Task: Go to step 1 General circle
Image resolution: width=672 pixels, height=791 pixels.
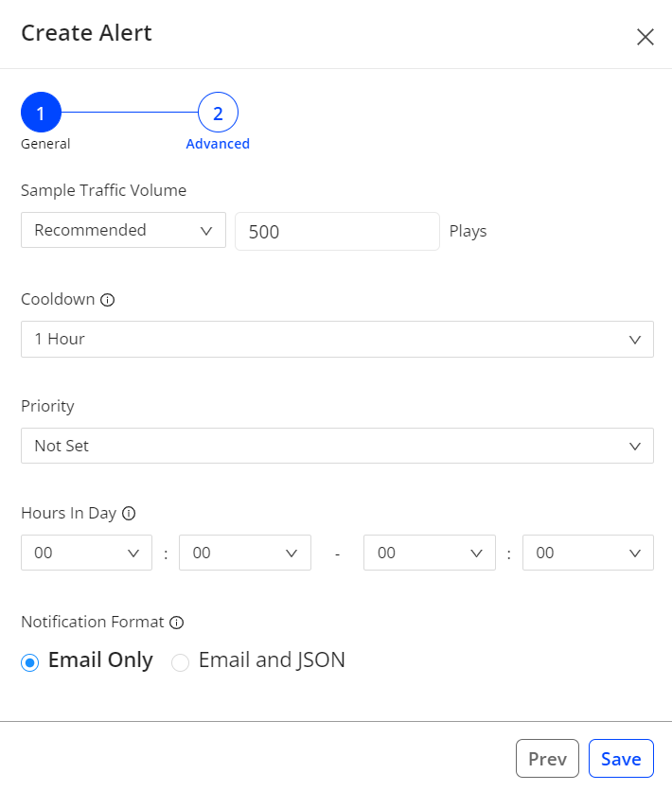Action: [x=41, y=114]
